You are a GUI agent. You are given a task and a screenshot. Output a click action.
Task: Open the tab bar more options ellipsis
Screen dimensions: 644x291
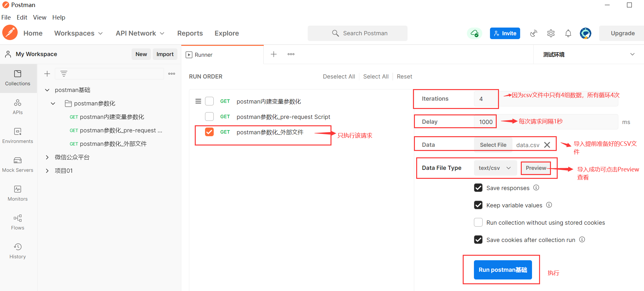[291, 54]
